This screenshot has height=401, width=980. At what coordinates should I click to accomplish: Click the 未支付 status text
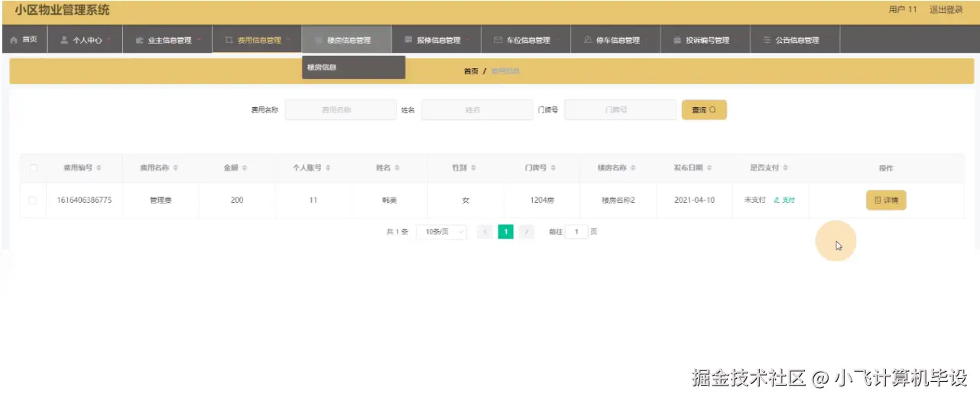pyautogui.click(x=755, y=200)
